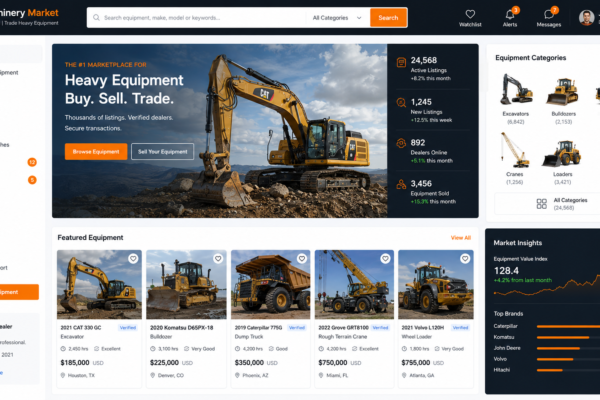This screenshot has height=400, width=600.
Task: Click the New Listings stat icon
Action: [x=401, y=103]
